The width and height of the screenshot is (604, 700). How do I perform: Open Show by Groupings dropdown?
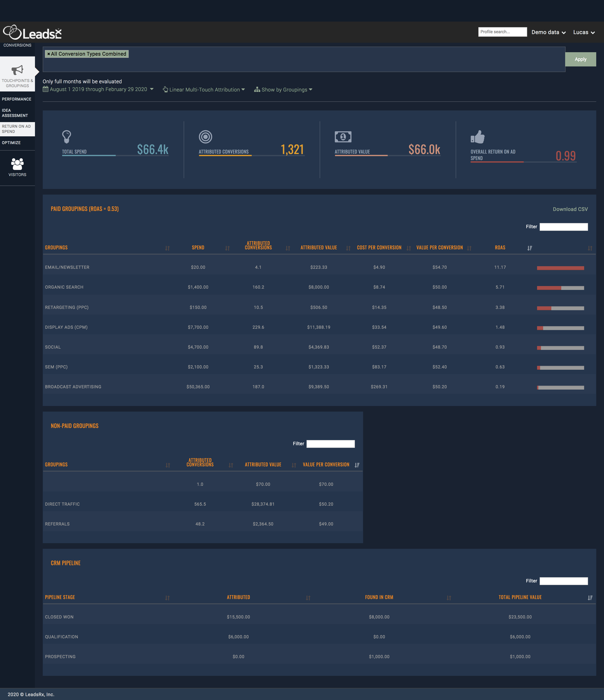283,90
